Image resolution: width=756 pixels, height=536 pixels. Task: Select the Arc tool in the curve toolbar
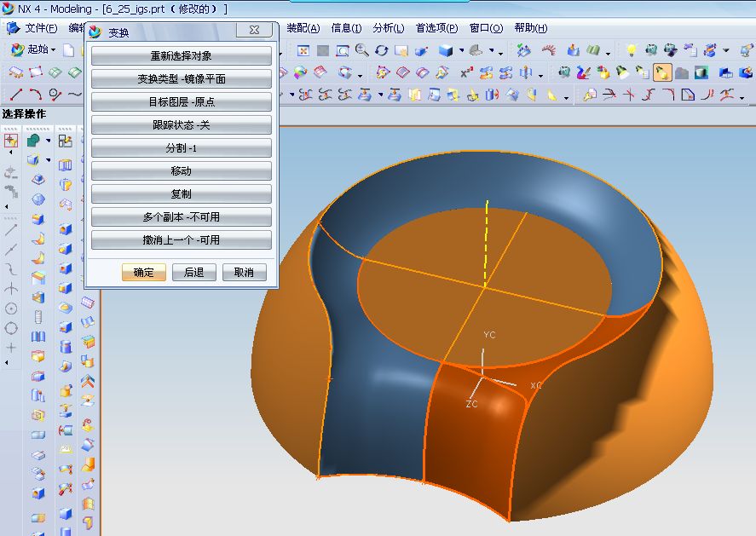coord(35,95)
